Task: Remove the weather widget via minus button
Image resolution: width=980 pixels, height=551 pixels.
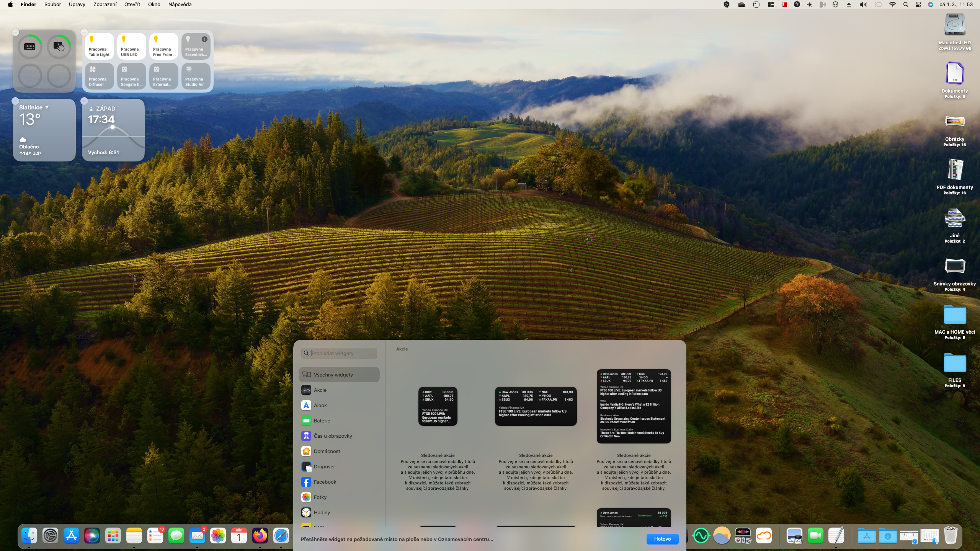Action: point(15,101)
